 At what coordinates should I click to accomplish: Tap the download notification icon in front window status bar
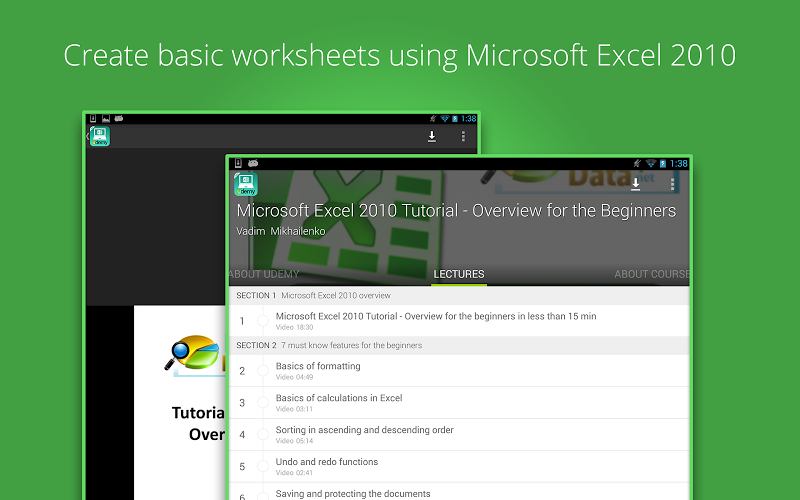(238, 163)
